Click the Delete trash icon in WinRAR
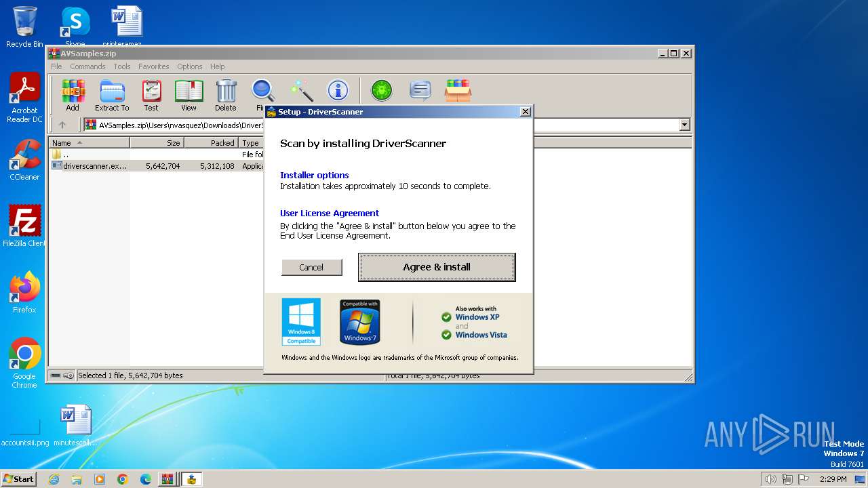This screenshot has height=488, width=868. point(226,96)
